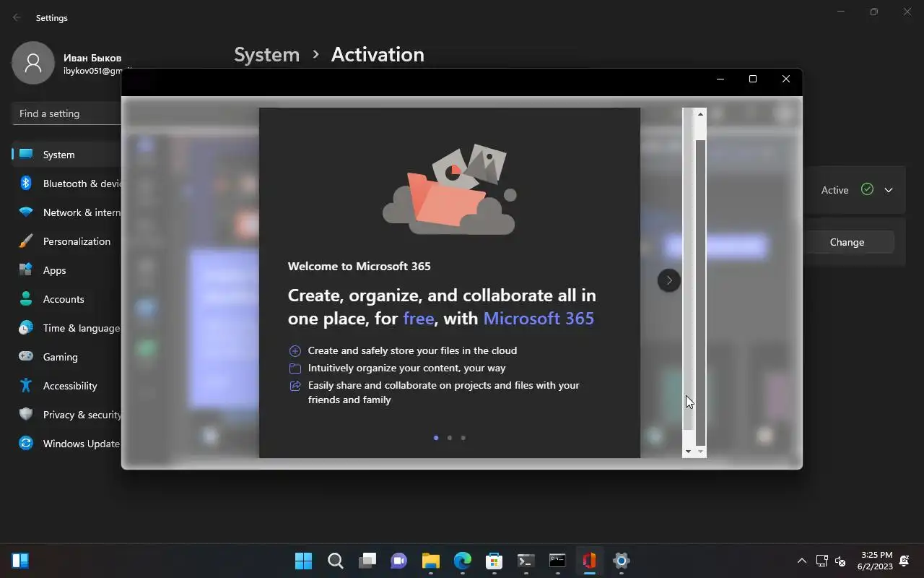924x578 pixels.
Task: Open clock and date in taskbar
Action: point(876,561)
